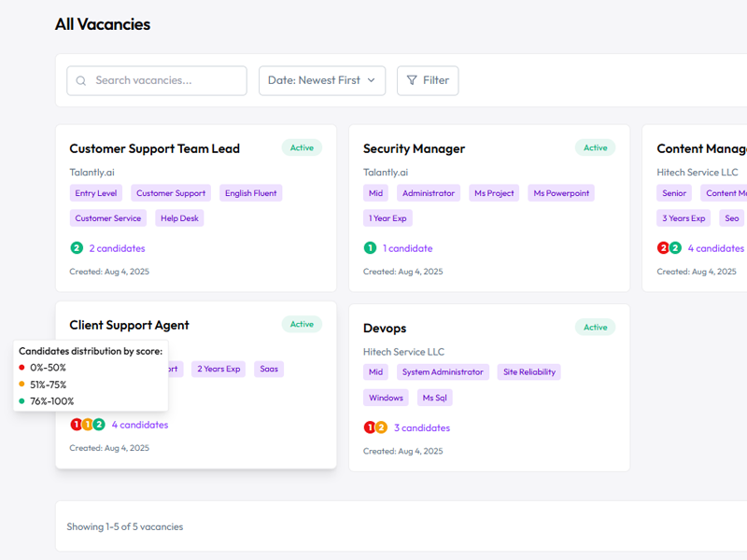Click red score badge on Client Support Agent
The height and width of the screenshot is (560, 747).
point(77,425)
